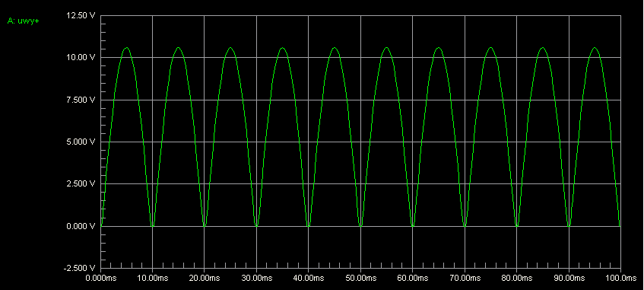The width and height of the screenshot is (644, 290).
Task: Click the 60.00ms time label
Action: coord(412,278)
